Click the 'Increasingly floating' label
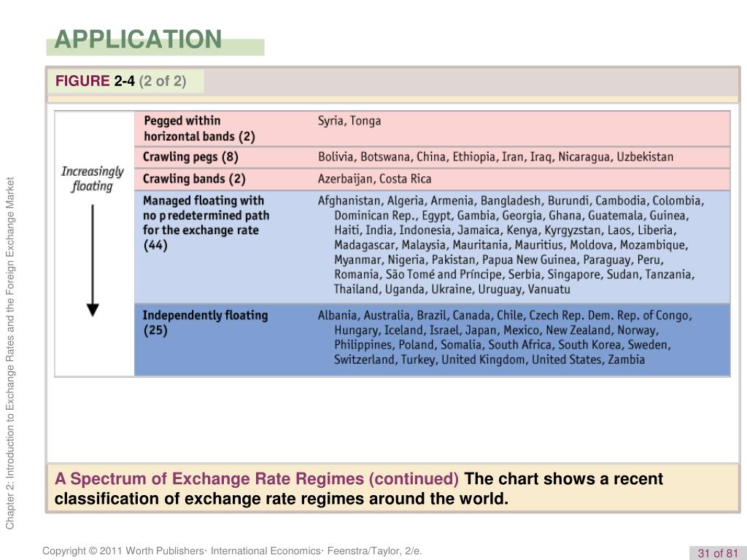The height and width of the screenshot is (560, 747). (93, 179)
